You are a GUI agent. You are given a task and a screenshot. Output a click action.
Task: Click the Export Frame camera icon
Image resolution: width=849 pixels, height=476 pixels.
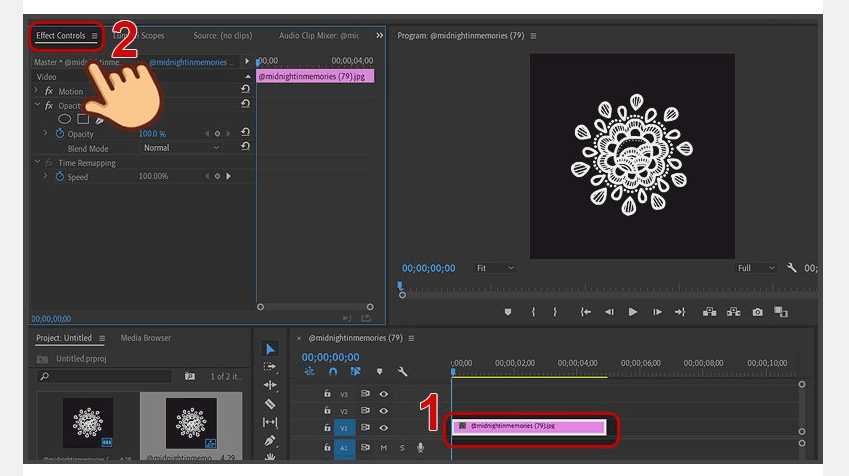coord(757,312)
